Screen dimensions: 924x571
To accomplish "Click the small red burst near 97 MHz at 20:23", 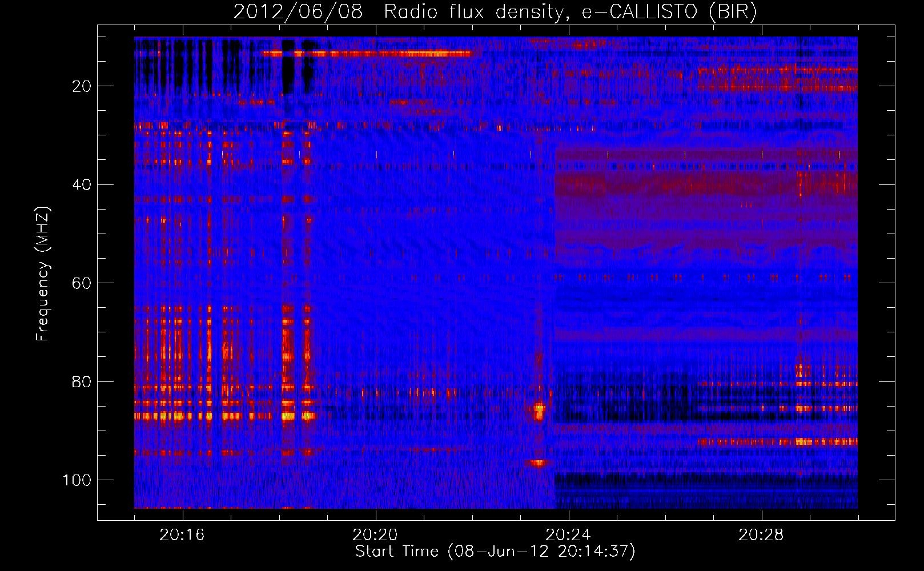I will (x=539, y=463).
